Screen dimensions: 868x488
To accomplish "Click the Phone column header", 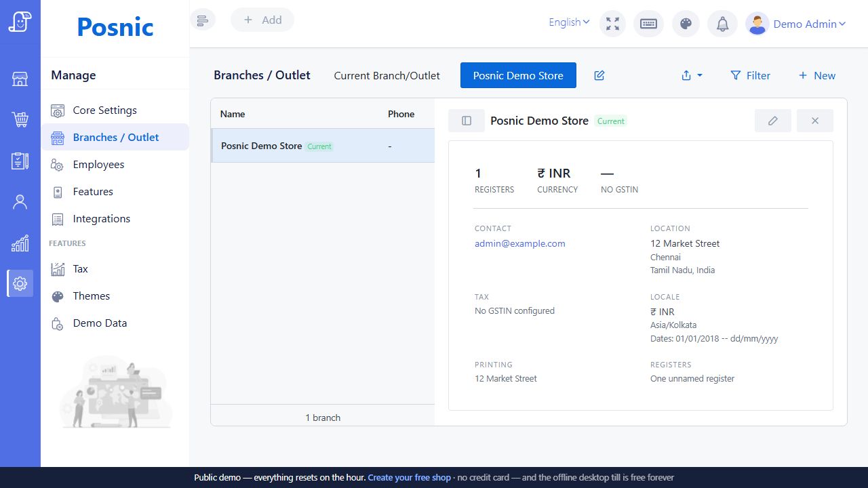I will pos(401,114).
